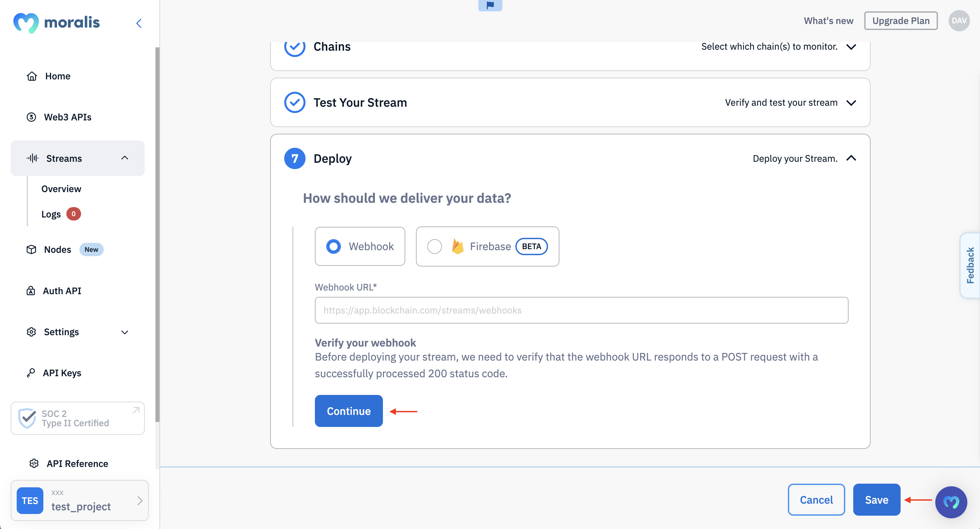Click the Auth API lock icon
The width and height of the screenshot is (980, 529).
[31, 291]
